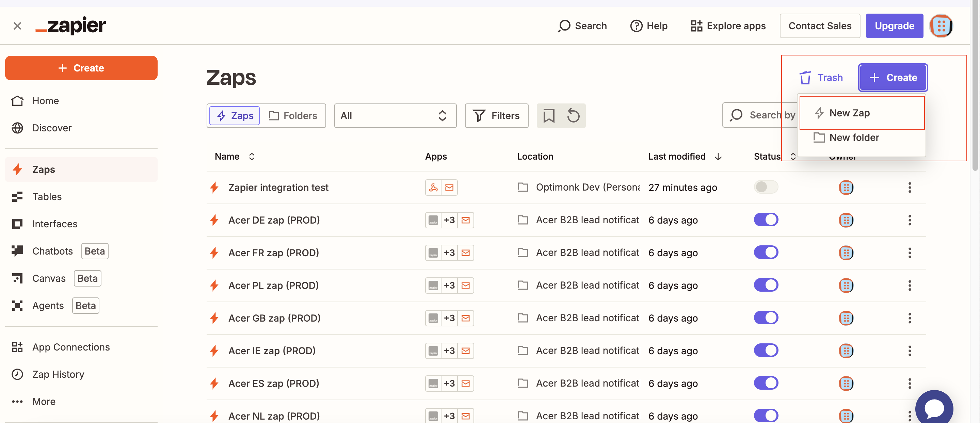Open more options for Acer GB zap
The width and height of the screenshot is (980, 423).
click(910, 319)
